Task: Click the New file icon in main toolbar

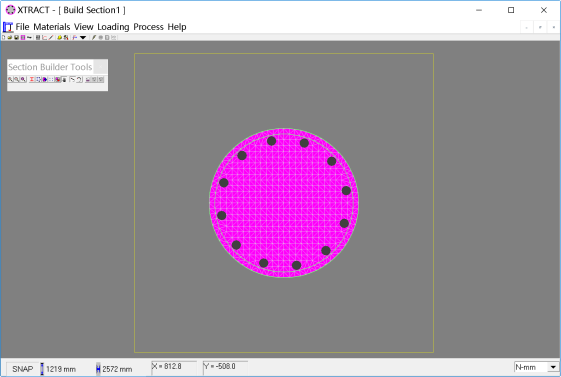Action: [x=4, y=38]
